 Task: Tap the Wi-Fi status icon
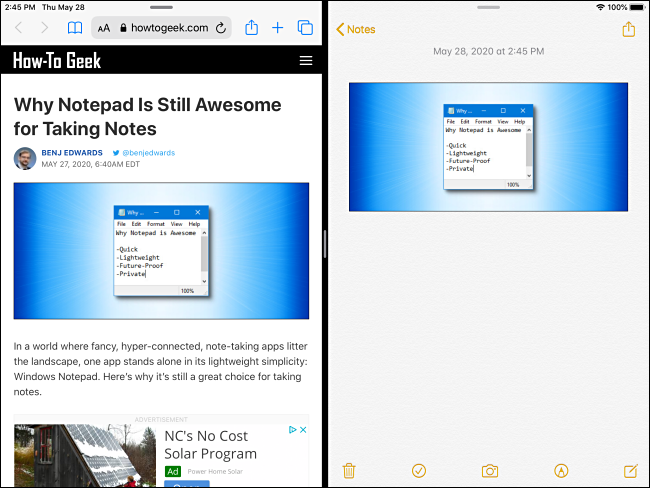pyautogui.click(x=600, y=7)
